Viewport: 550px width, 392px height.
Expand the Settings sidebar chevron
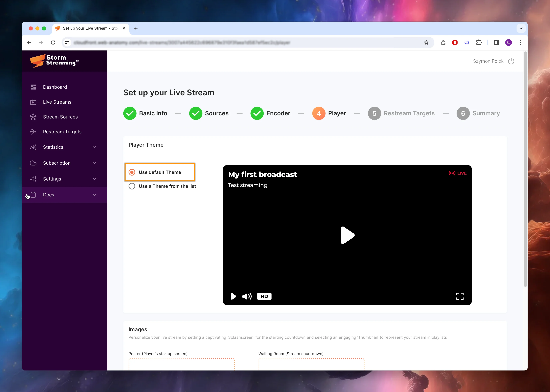(94, 179)
